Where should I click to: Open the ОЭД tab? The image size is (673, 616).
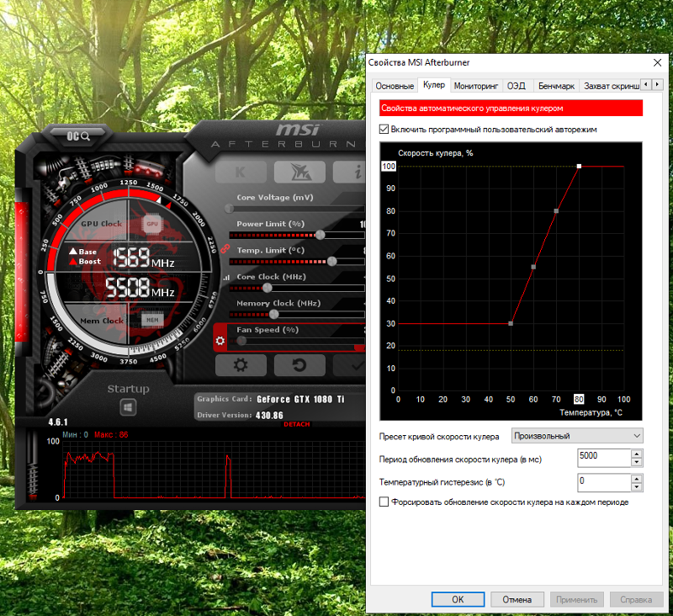[x=517, y=86]
